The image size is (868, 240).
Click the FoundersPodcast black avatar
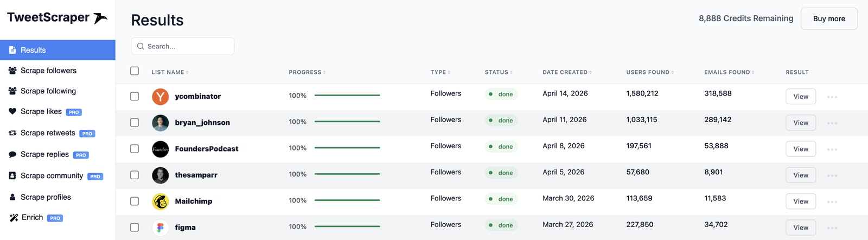pyautogui.click(x=160, y=149)
